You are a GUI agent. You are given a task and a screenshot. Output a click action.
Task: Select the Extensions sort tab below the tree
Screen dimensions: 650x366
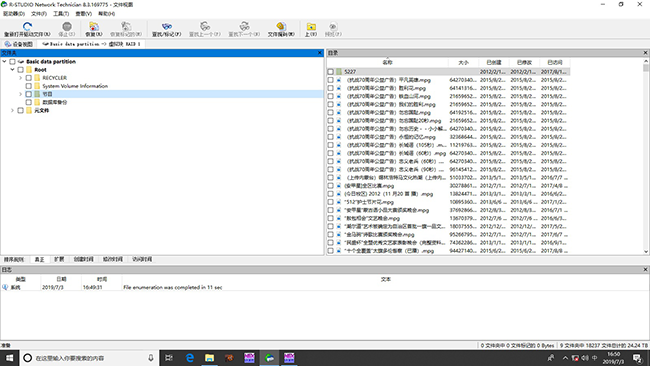pos(59,259)
